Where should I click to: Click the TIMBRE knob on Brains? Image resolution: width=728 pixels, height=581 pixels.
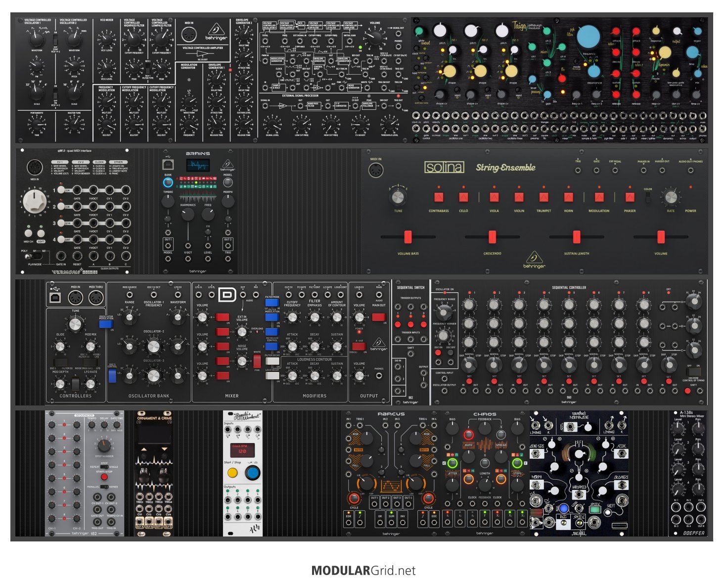click(x=168, y=201)
